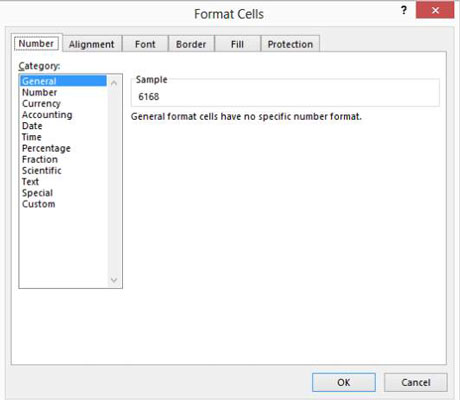The height and width of the screenshot is (400, 460).
Task: Click the sample value 6168
Action: click(x=149, y=97)
